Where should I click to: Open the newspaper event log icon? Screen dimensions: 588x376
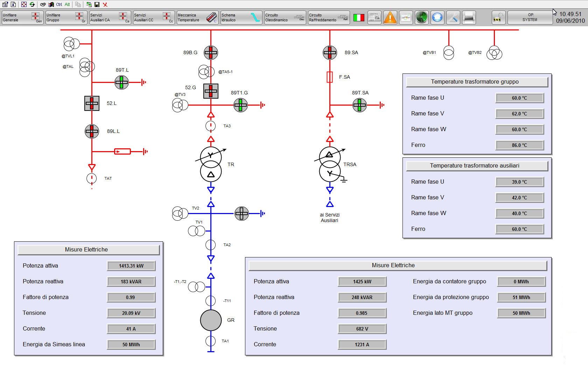tap(374, 17)
